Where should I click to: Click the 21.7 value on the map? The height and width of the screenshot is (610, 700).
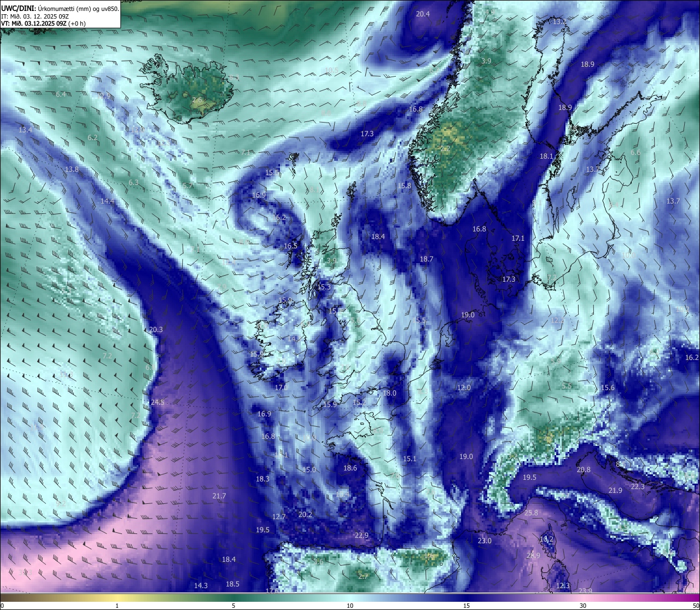click(x=219, y=496)
